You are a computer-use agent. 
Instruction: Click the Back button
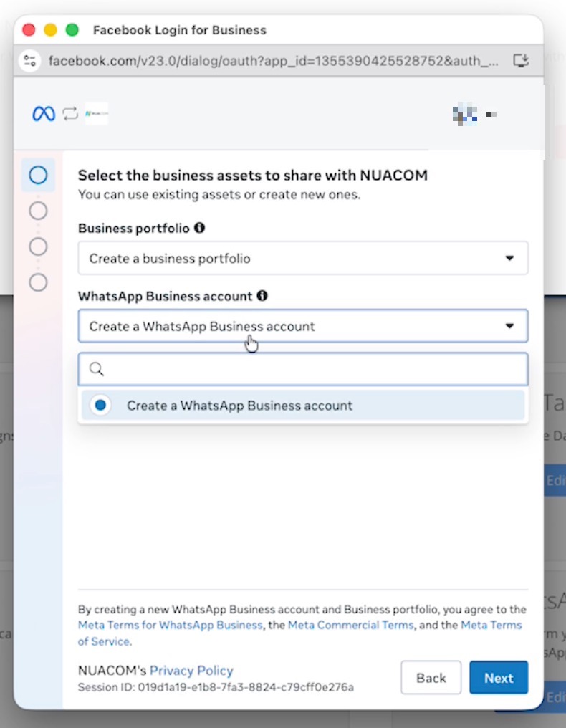pos(431,678)
